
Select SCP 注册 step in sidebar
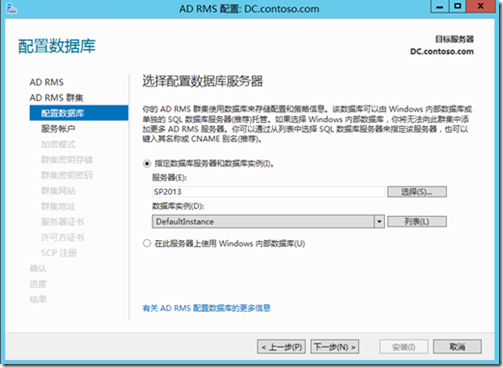pyautogui.click(x=59, y=253)
